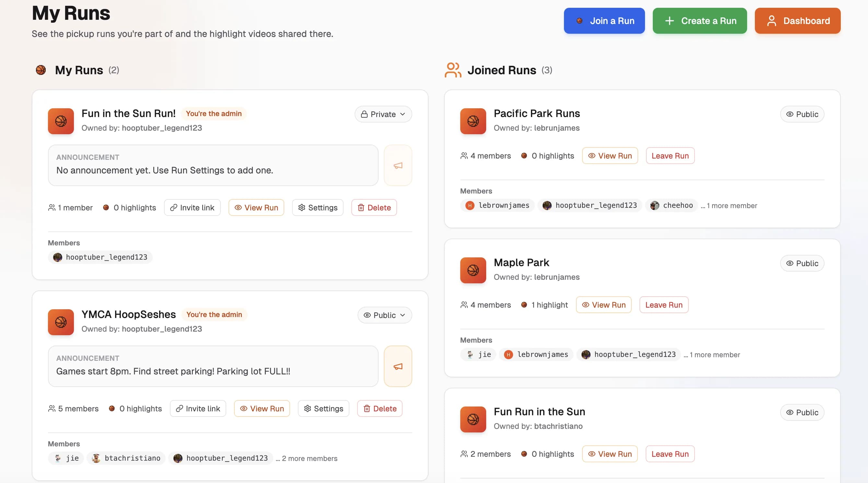Copy the Invite link for Fun in the Sun Run
The height and width of the screenshot is (483, 868).
point(192,208)
